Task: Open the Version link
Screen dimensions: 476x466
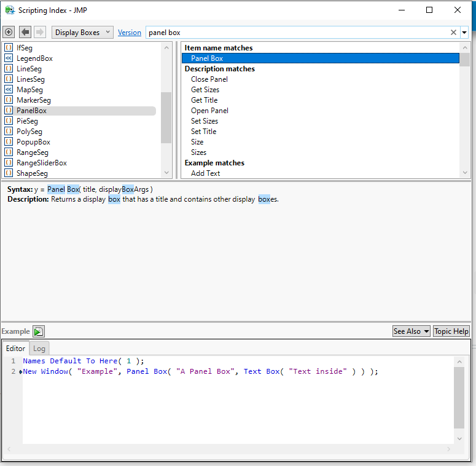Action: [x=130, y=33]
